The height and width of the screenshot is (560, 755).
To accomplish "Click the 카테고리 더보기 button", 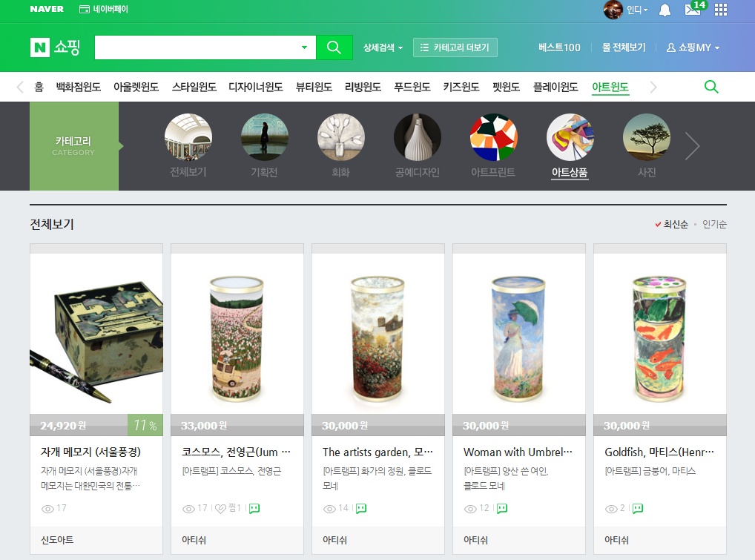I will [455, 47].
